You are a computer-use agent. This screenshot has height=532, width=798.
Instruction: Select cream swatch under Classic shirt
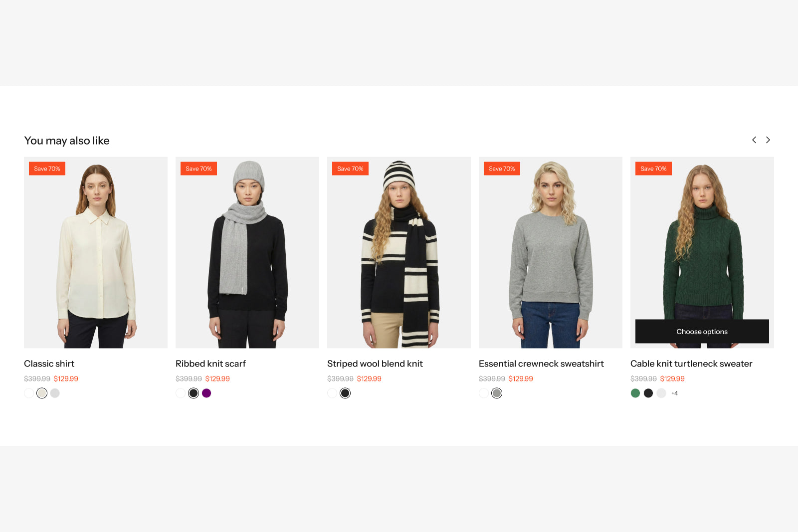click(42, 393)
